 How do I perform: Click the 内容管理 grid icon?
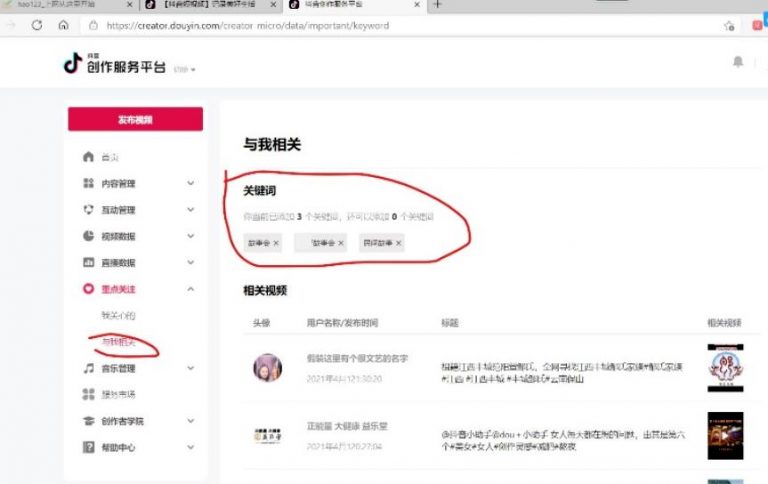(88, 184)
